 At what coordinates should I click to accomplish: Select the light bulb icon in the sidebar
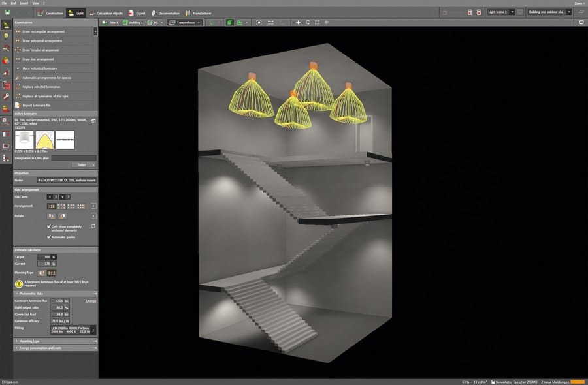click(6, 36)
